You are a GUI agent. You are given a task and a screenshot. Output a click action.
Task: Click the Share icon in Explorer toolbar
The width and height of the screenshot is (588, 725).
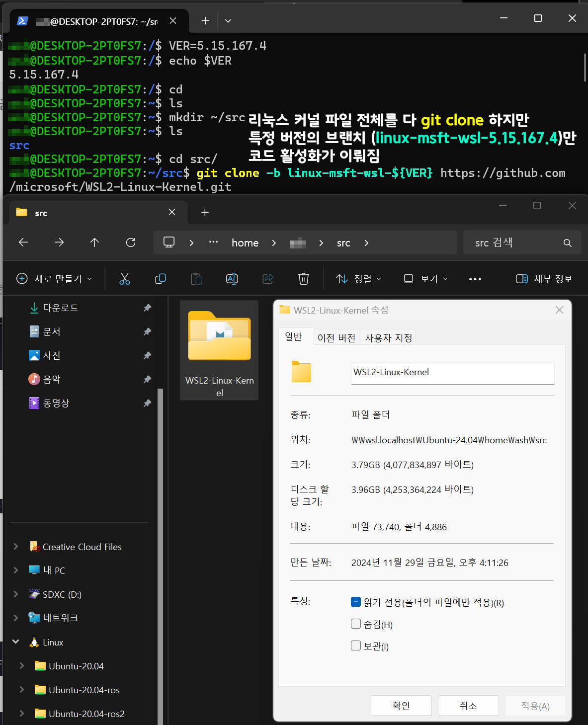click(x=268, y=279)
